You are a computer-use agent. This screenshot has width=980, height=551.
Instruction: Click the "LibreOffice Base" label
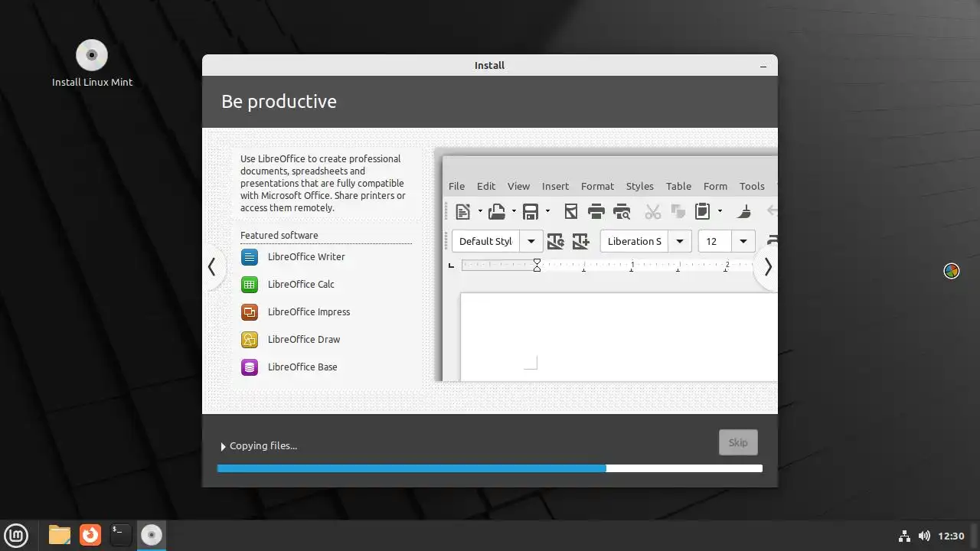302,367
